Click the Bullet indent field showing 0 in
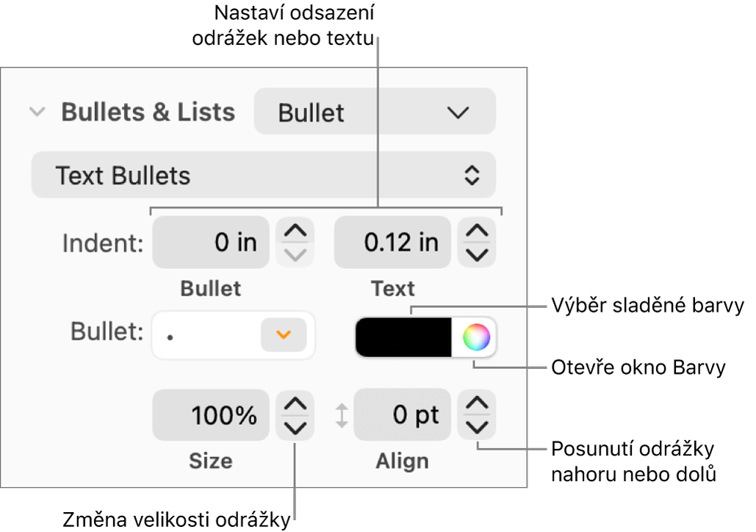 (x=211, y=242)
